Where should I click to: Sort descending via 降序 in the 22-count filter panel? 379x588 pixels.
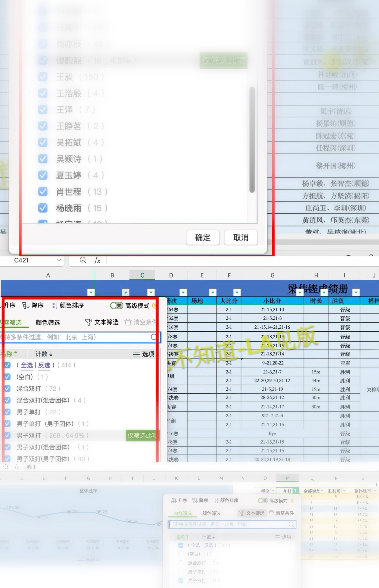pos(200,500)
